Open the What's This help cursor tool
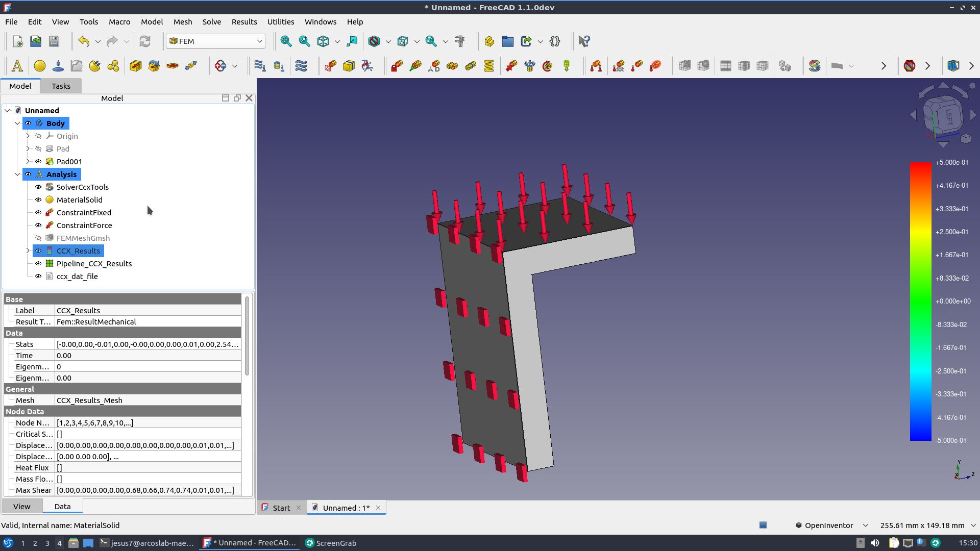This screenshot has width=980, height=551. [x=584, y=41]
